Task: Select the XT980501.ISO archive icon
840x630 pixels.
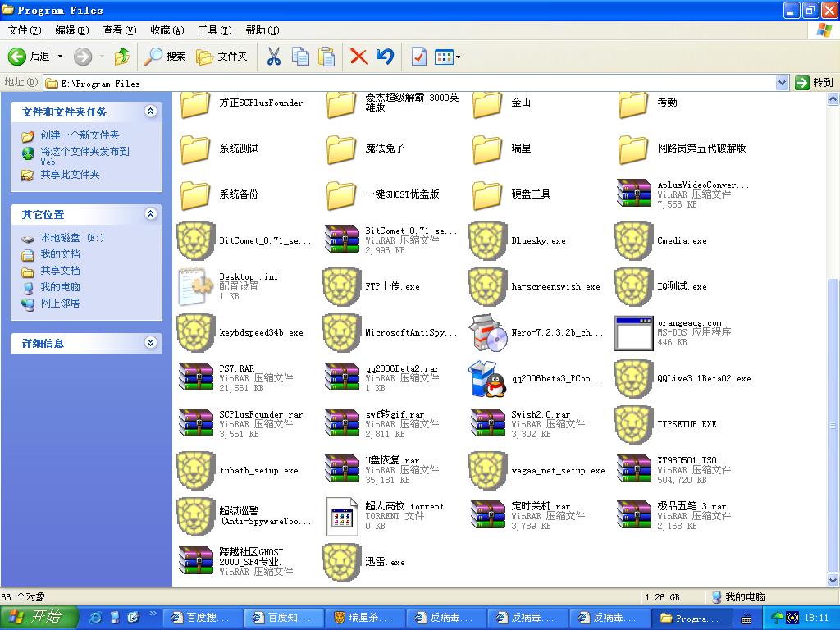Action: pyautogui.click(x=634, y=469)
